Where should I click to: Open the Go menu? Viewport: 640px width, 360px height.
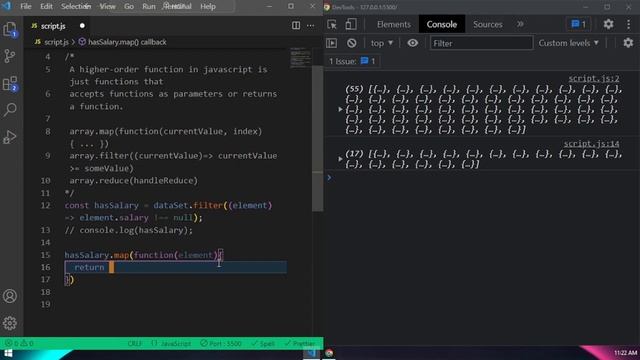coord(129,7)
